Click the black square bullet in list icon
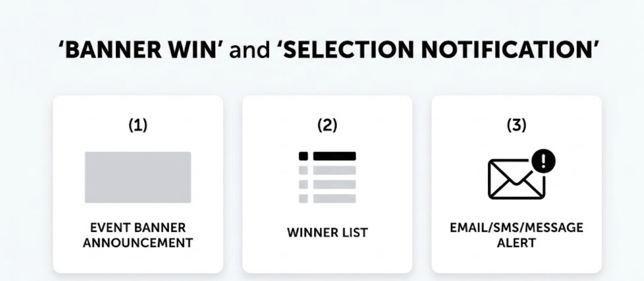 304,156
